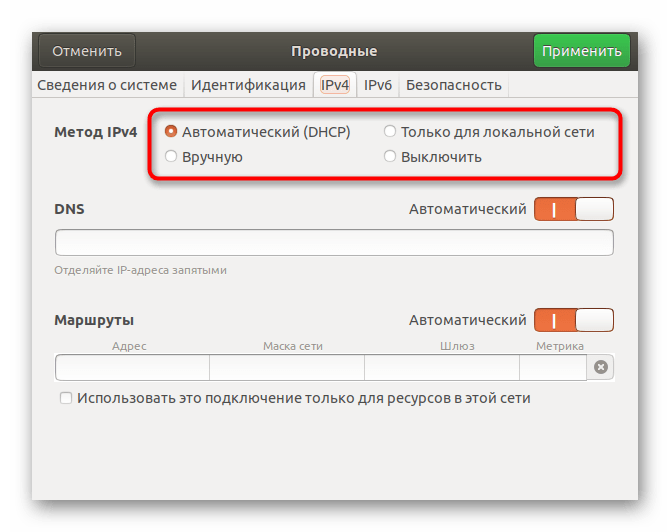Image resolution: width=670 pixels, height=532 pixels.
Task: Toggle the DNS Автоматический switch
Action: pyautogui.click(x=574, y=209)
